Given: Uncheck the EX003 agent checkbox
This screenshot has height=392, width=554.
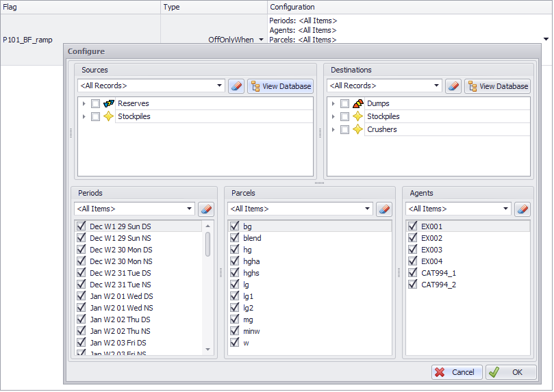Looking at the screenshot, I should point(413,250).
